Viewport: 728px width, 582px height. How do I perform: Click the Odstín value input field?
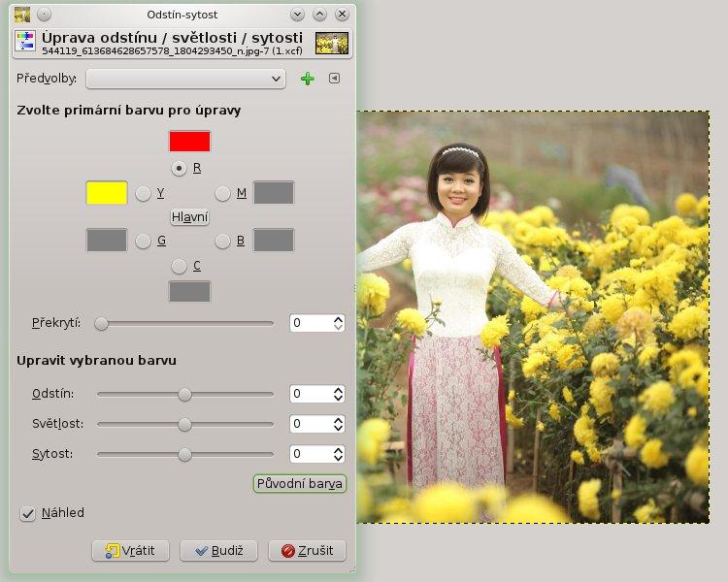[311, 394]
